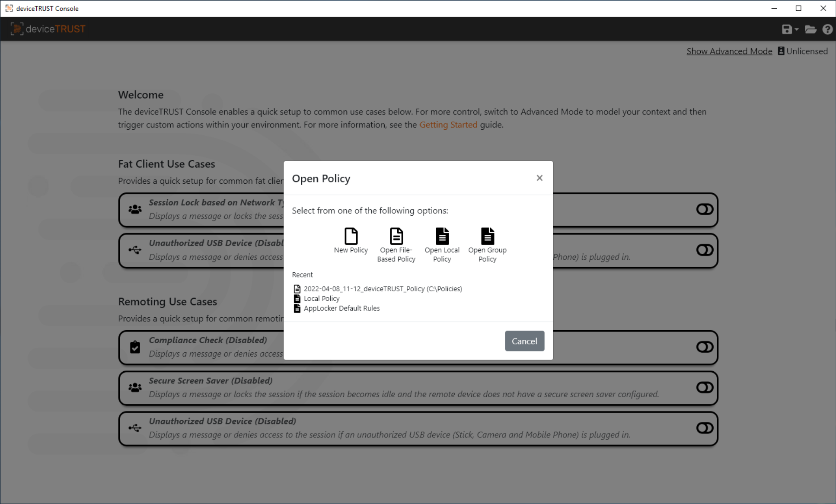836x504 pixels.
Task: Open a policy via the folder toolbar icon
Action: (x=811, y=29)
